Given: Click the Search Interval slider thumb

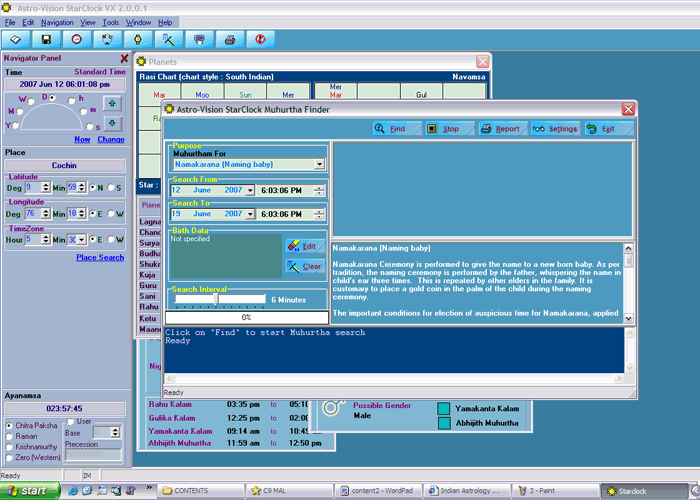Looking at the screenshot, I should pyautogui.click(x=216, y=299).
